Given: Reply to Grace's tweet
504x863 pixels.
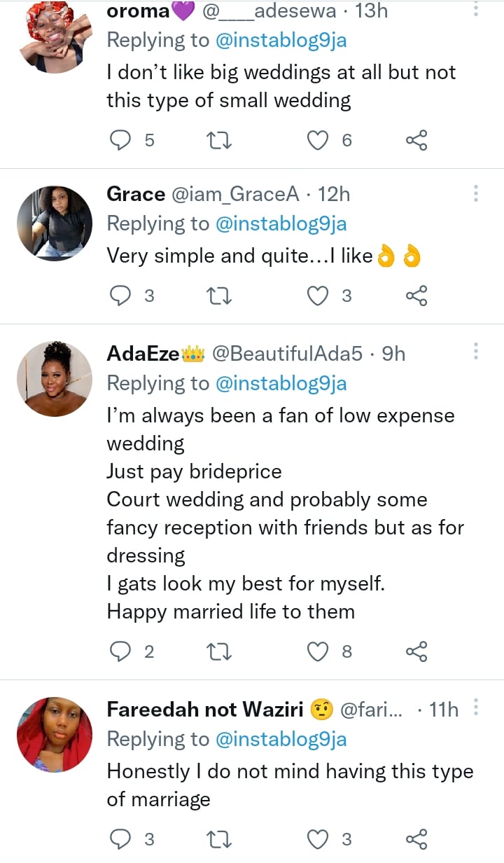Looking at the screenshot, I should [122, 296].
